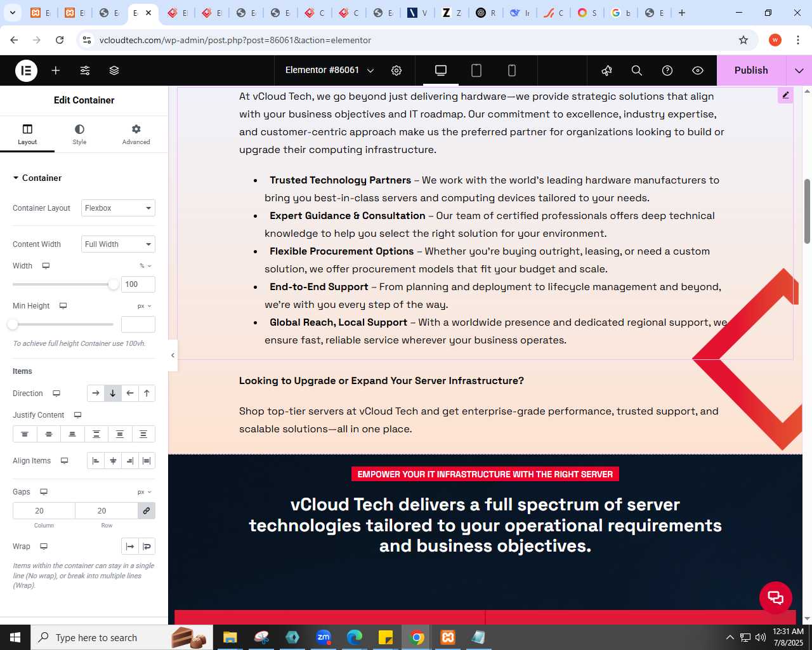Go back in browser history
812x650 pixels.
point(14,40)
